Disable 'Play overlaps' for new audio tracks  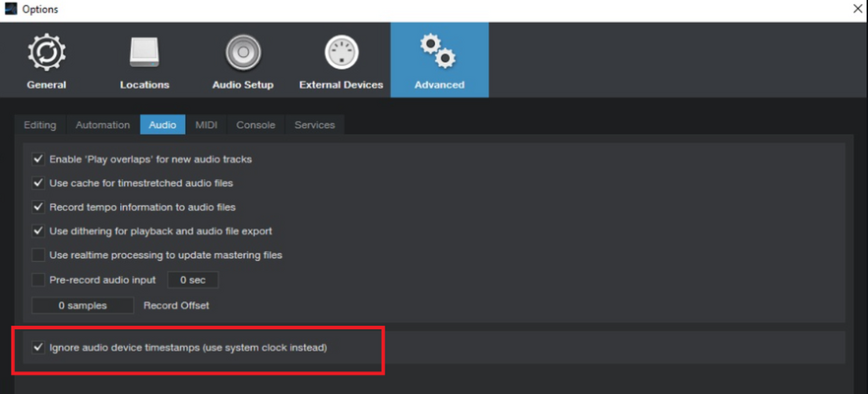pos(38,160)
